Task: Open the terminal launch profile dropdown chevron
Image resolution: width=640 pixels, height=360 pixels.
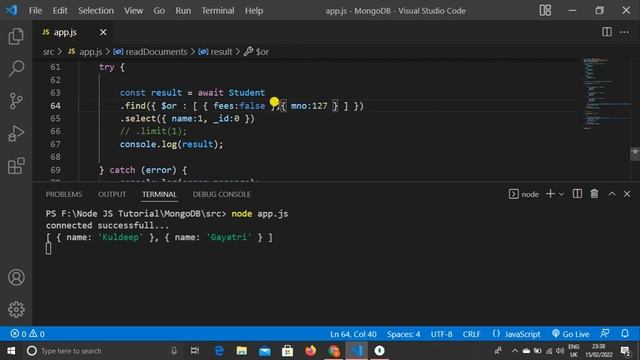Action: [561, 194]
